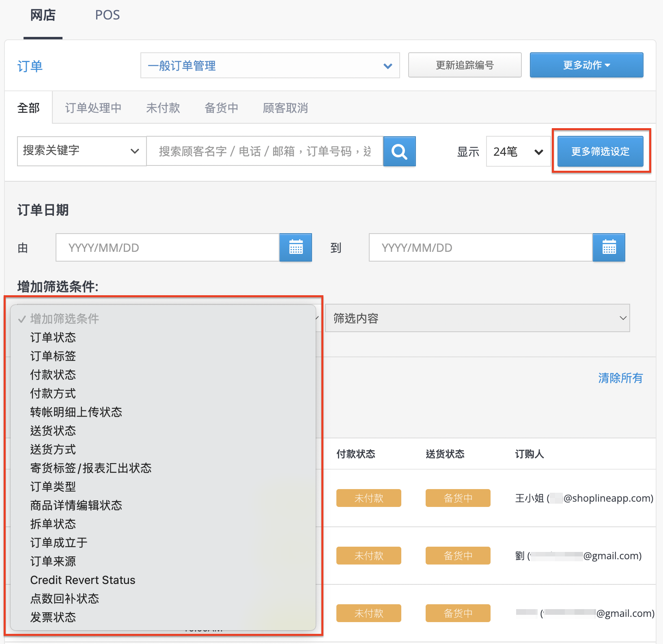Expand the 一般订单管理 dropdown
Screen dimensions: 663x644
(270, 65)
